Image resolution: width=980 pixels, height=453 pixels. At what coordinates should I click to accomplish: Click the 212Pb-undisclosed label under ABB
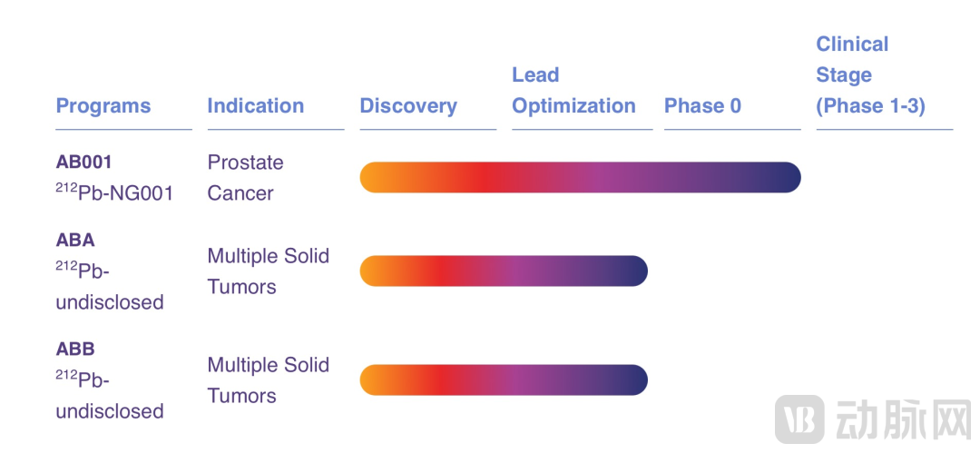[x=110, y=396]
